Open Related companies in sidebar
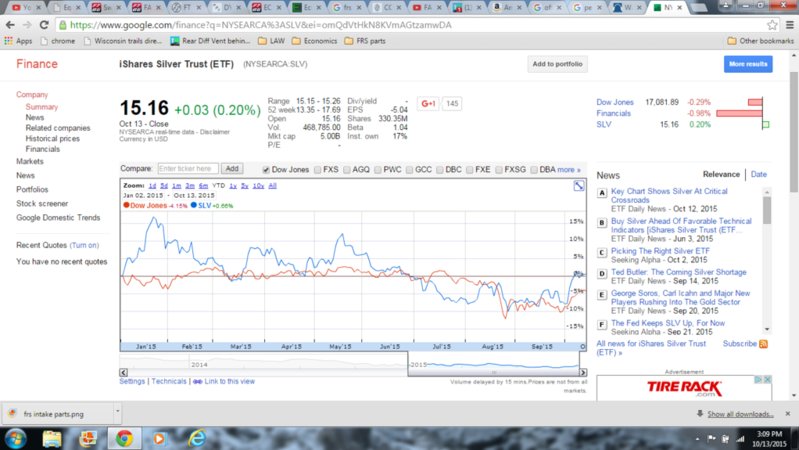Viewport: 799px width, 450px height. [58, 128]
